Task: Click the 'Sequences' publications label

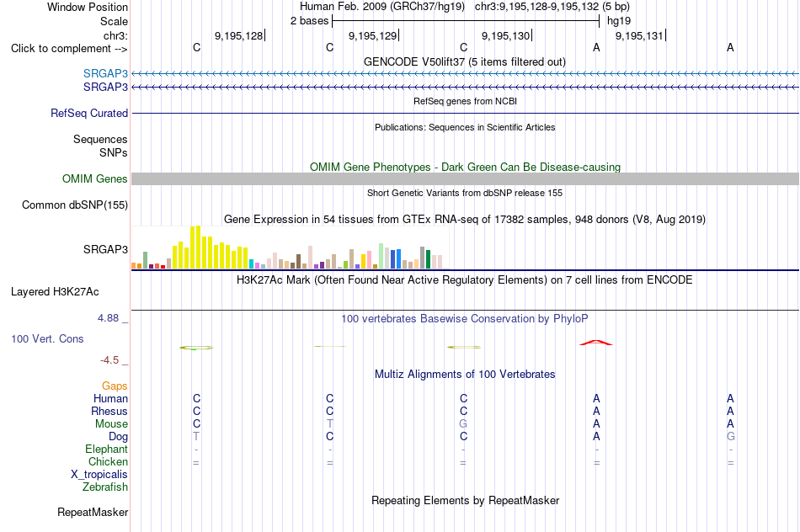Action: 100,139
